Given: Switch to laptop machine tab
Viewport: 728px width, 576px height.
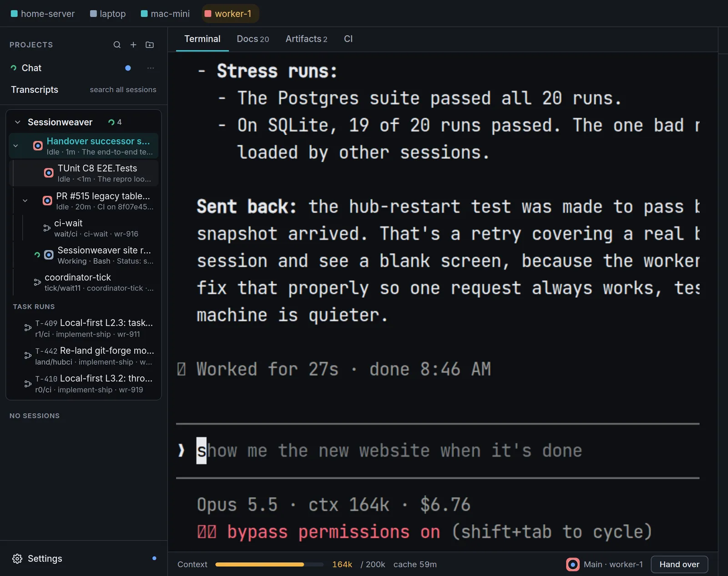Looking at the screenshot, I should coord(108,14).
